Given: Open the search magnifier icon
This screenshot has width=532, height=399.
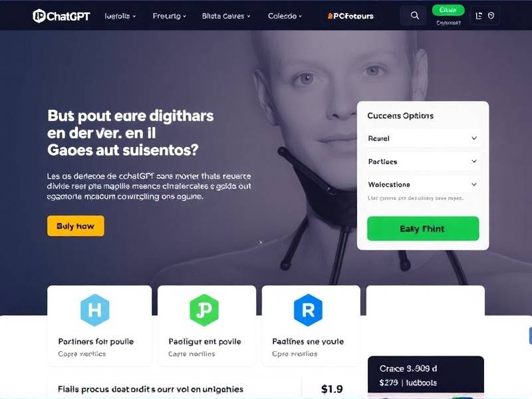Looking at the screenshot, I should tap(414, 15).
